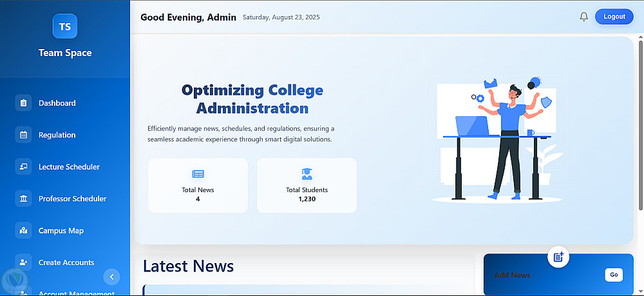
Task: Click the 'Latest News' heading
Action: point(189,266)
